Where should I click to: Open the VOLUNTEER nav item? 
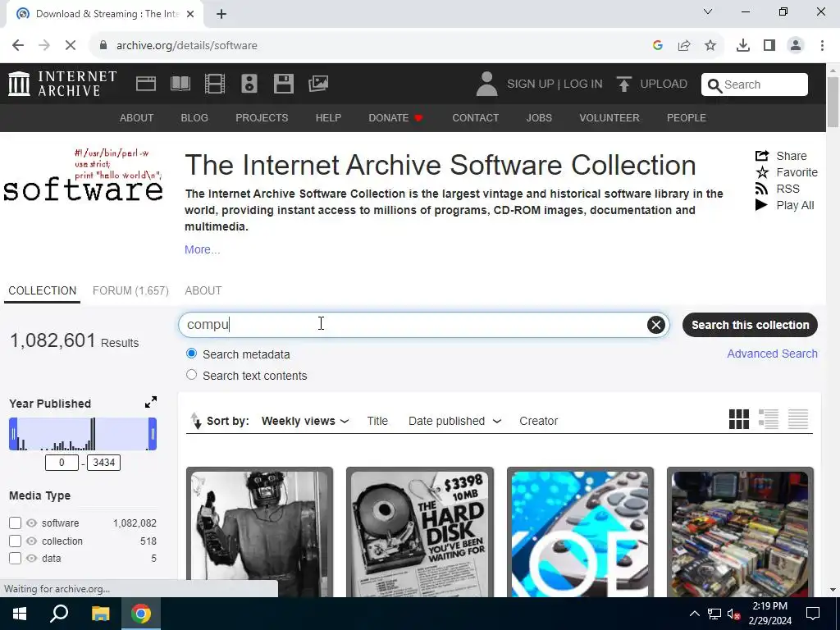[x=609, y=118]
